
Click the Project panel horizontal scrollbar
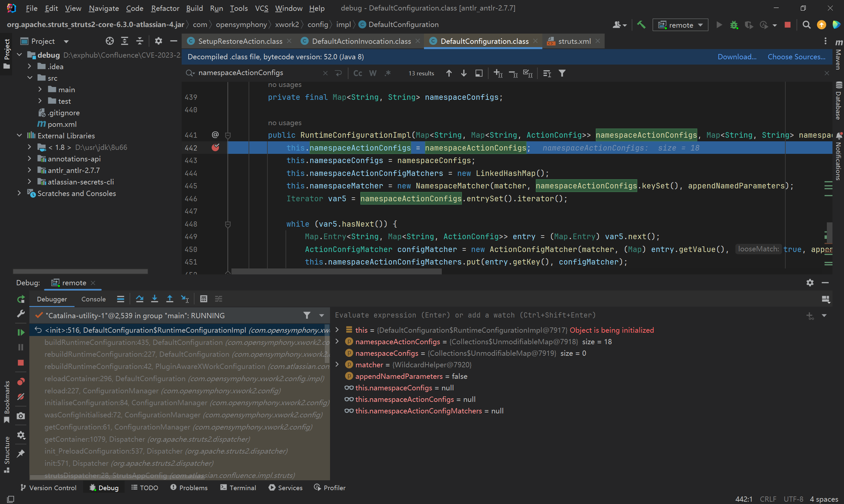(x=80, y=271)
